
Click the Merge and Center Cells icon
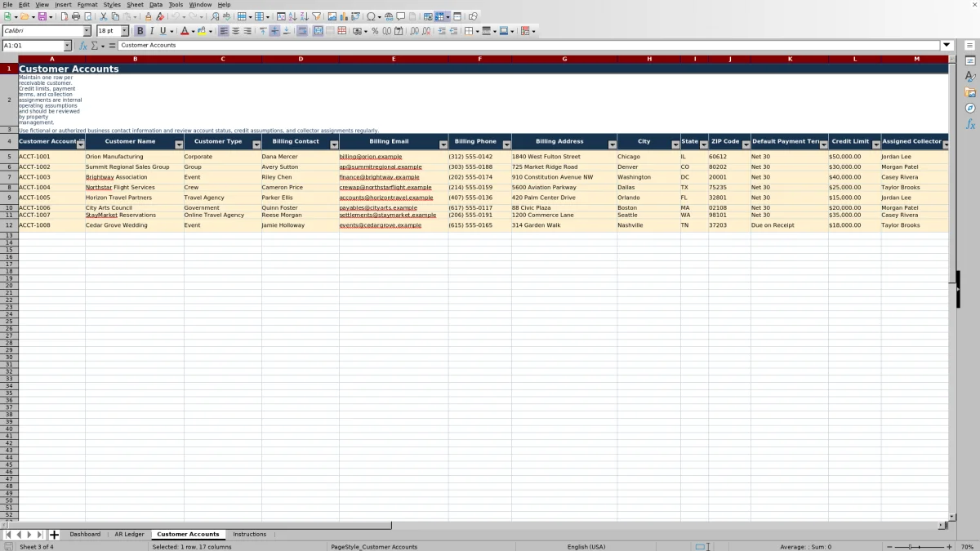click(x=318, y=31)
